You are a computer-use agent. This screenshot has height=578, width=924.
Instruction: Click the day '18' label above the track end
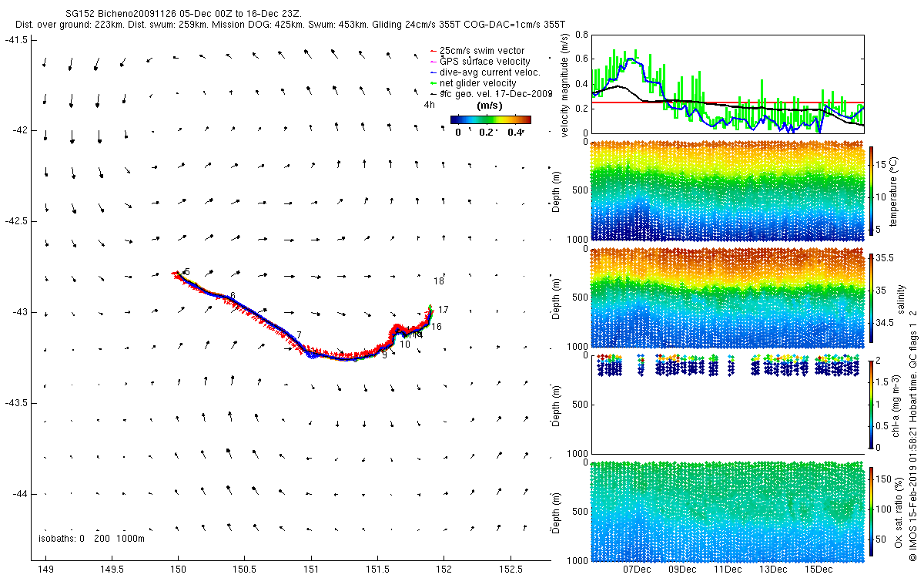[439, 281]
